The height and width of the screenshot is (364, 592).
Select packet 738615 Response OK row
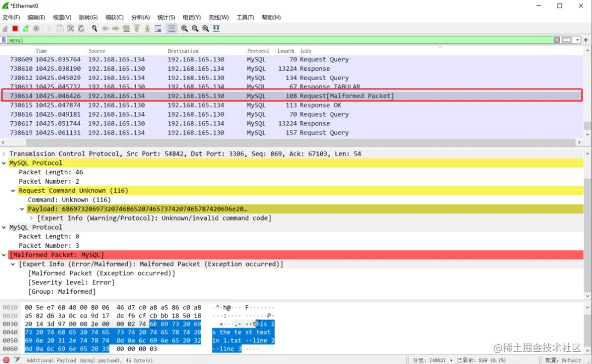coord(292,105)
